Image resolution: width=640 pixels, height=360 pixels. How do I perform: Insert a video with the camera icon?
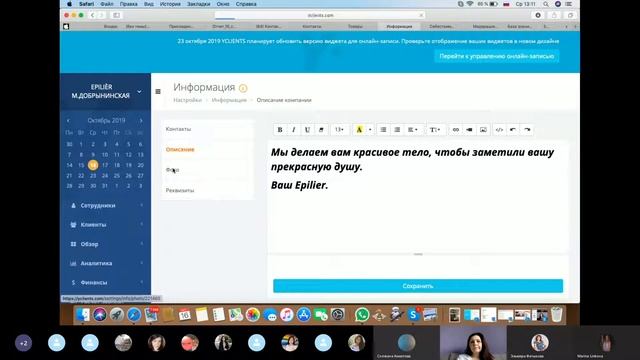pyautogui.click(x=469, y=130)
